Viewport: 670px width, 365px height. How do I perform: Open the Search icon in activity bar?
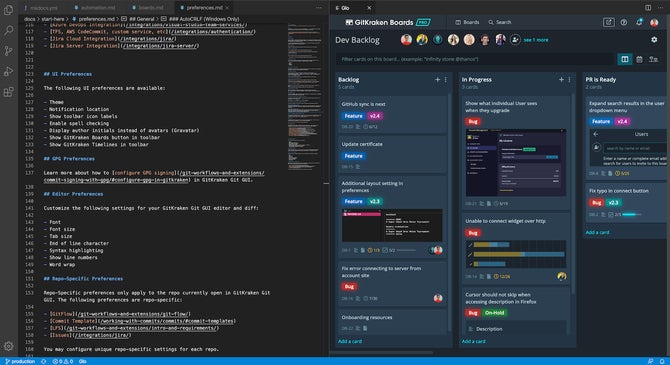[8, 30]
